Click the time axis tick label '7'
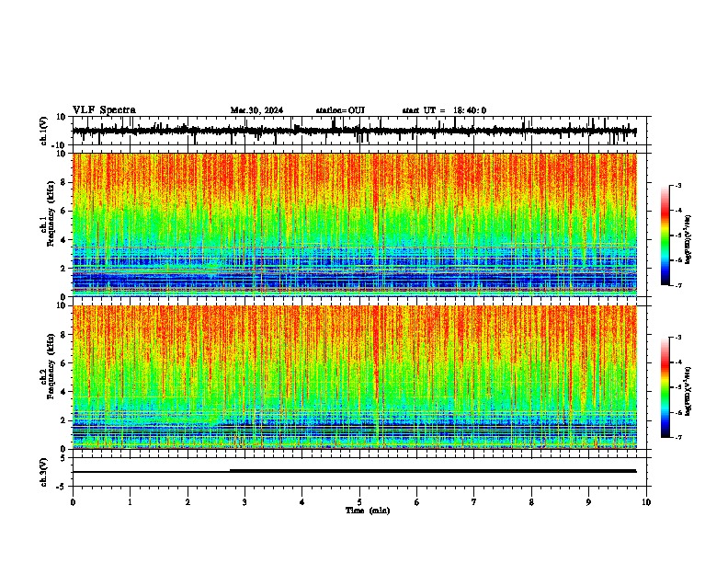 click(474, 502)
